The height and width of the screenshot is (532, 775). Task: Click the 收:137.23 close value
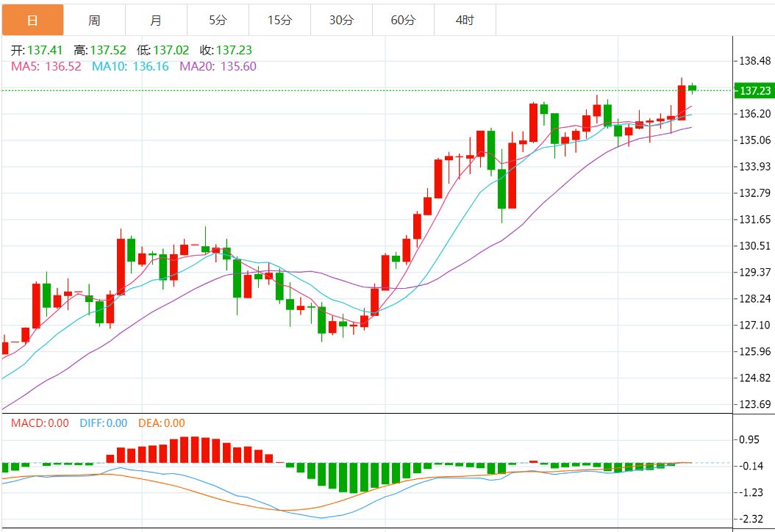pos(226,50)
